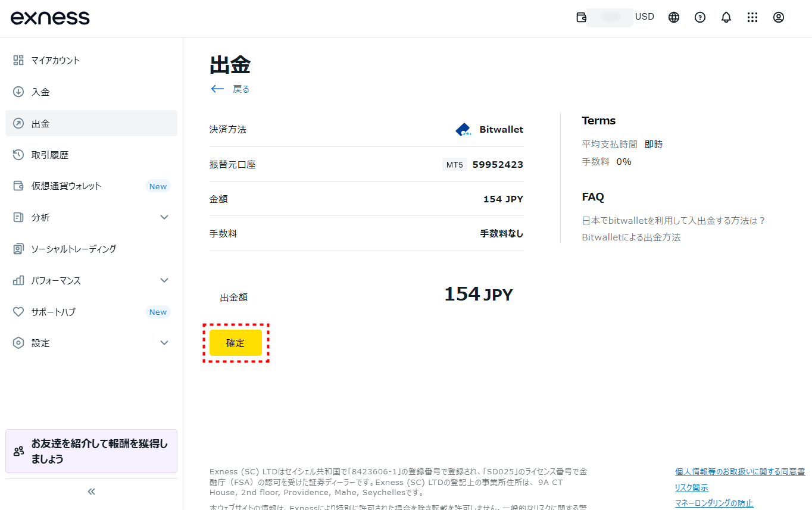812x510 pixels.
Task: Click the 振替元口座 label
Action: coord(233,164)
